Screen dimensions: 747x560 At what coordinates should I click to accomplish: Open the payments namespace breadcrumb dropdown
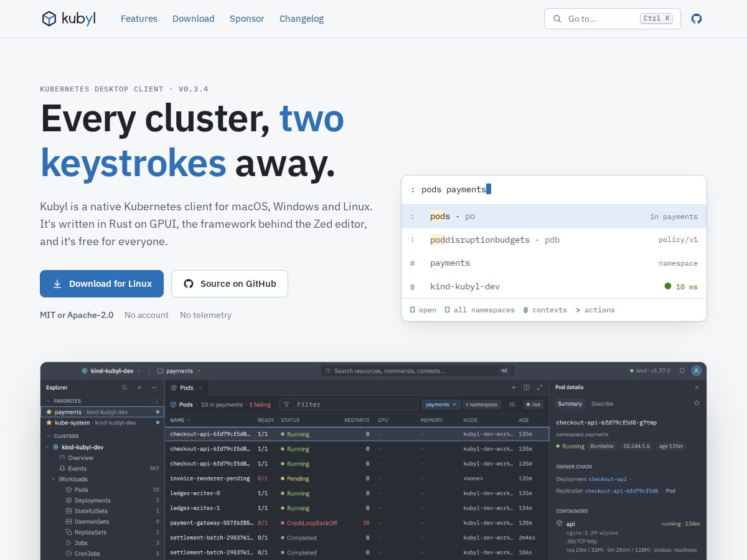[179, 371]
